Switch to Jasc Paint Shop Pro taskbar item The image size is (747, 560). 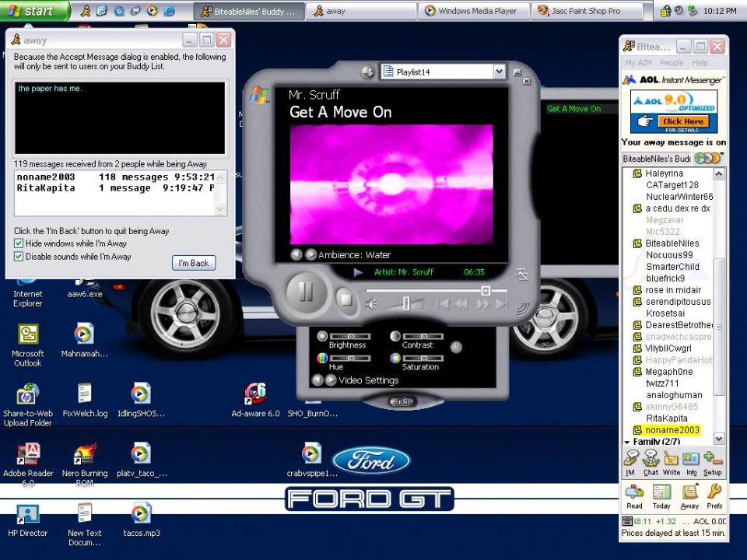[586, 11]
